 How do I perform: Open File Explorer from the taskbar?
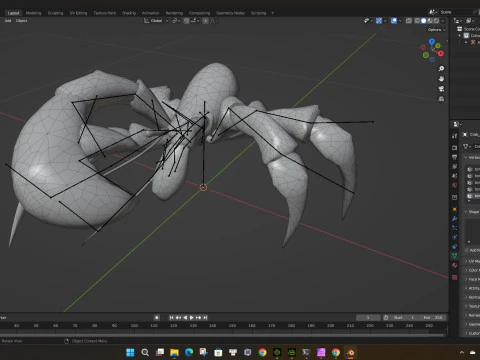(174, 352)
